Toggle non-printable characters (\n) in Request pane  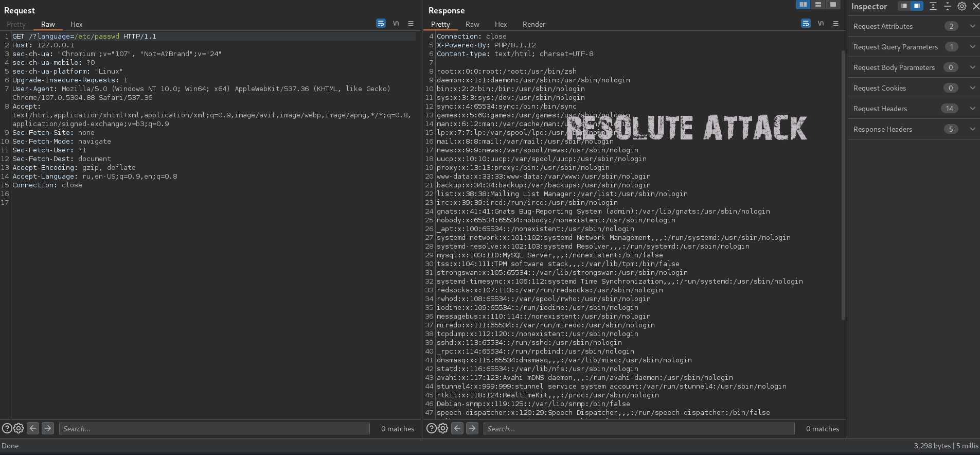pyautogui.click(x=396, y=23)
